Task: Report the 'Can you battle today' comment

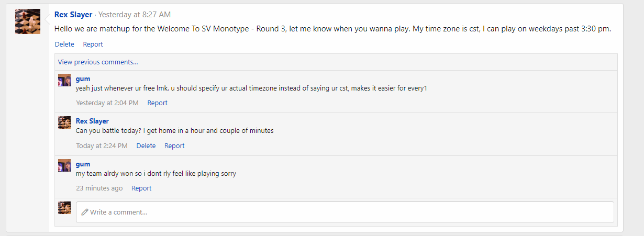Action: tap(174, 146)
